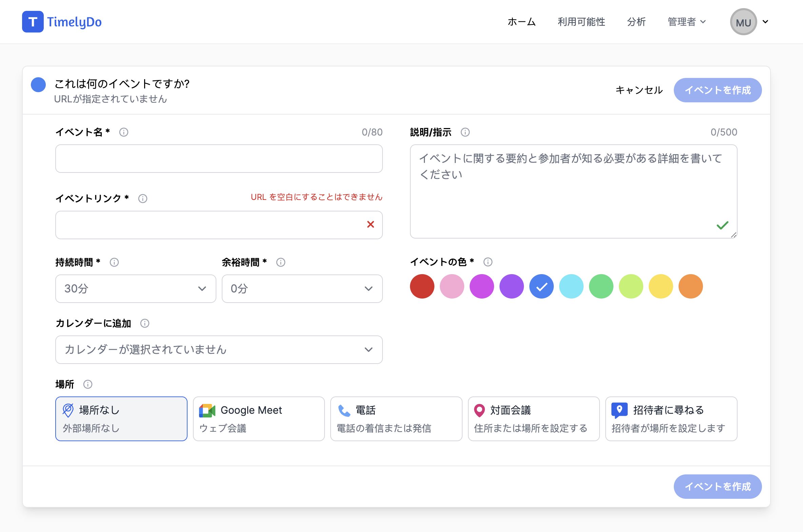Viewport: 803px width, 532px height.
Task: Click info icon next to イベントの色
Action: pos(488,262)
